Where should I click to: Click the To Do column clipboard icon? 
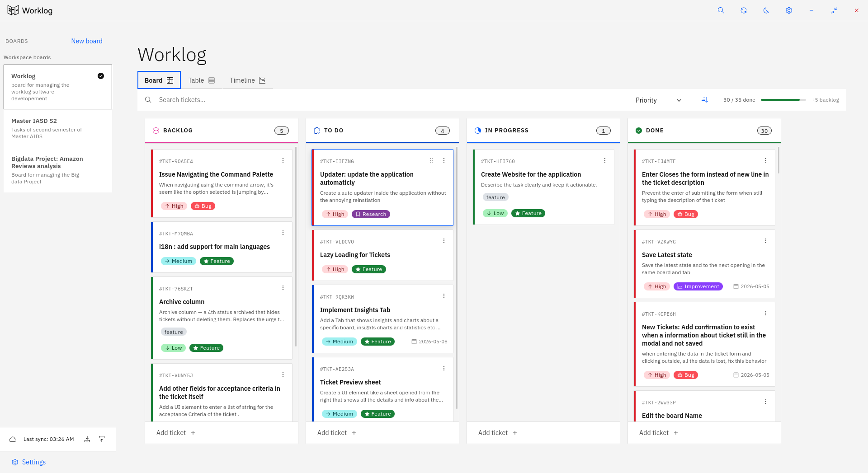point(317,131)
